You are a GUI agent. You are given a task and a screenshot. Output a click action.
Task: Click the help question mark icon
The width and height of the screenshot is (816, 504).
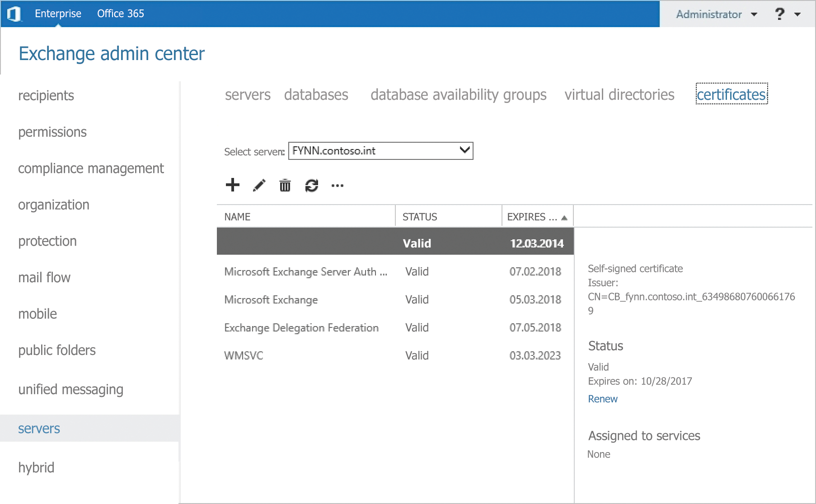pos(779,14)
